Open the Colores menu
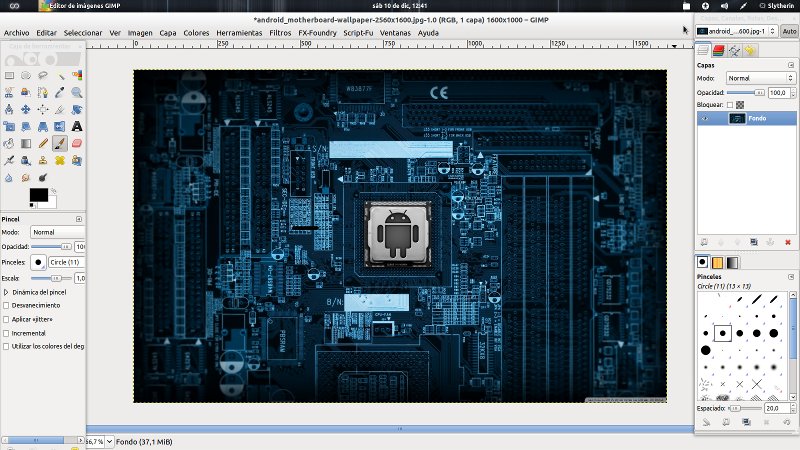Image resolution: width=800 pixels, height=450 pixels. pyautogui.click(x=196, y=33)
